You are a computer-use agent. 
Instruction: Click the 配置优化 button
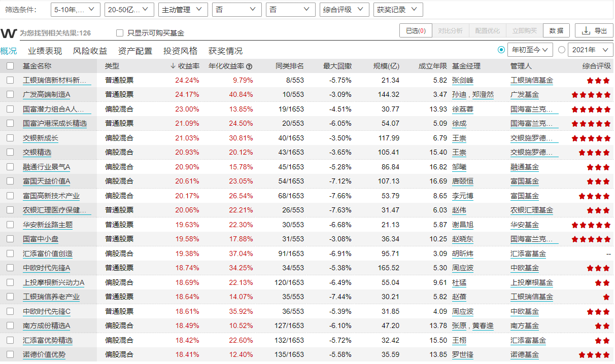pyautogui.click(x=488, y=30)
